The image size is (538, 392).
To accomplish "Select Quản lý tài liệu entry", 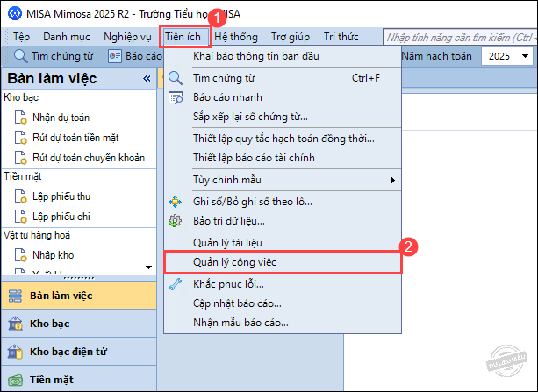I will pyautogui.click(x=283, y=243).
